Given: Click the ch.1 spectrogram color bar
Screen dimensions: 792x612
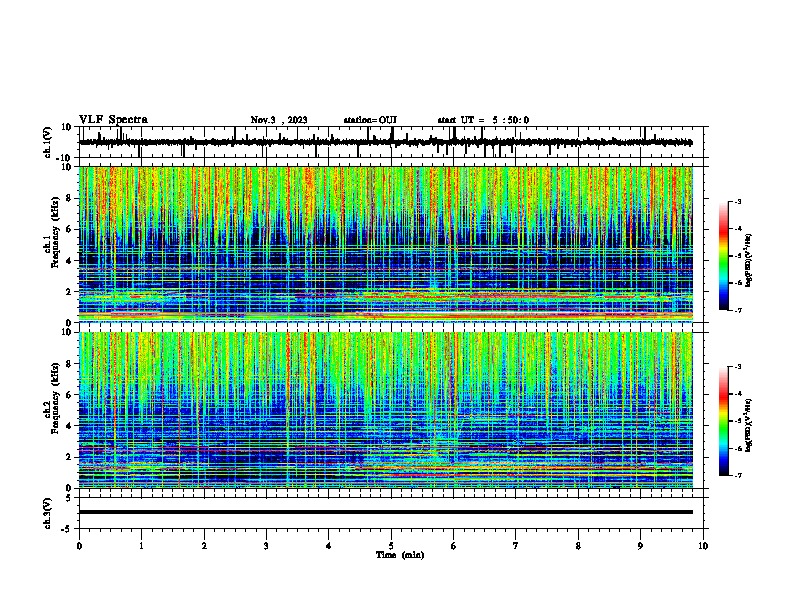Looking at the screenshot, I should coord(724,256).
